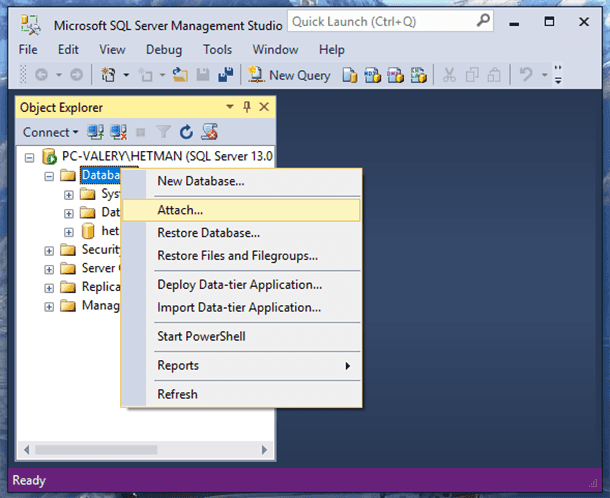Image resolution: width=610 pixels, height=498 pixels.
Task: Click the Open File folder icon
Action: coord(180,75)
